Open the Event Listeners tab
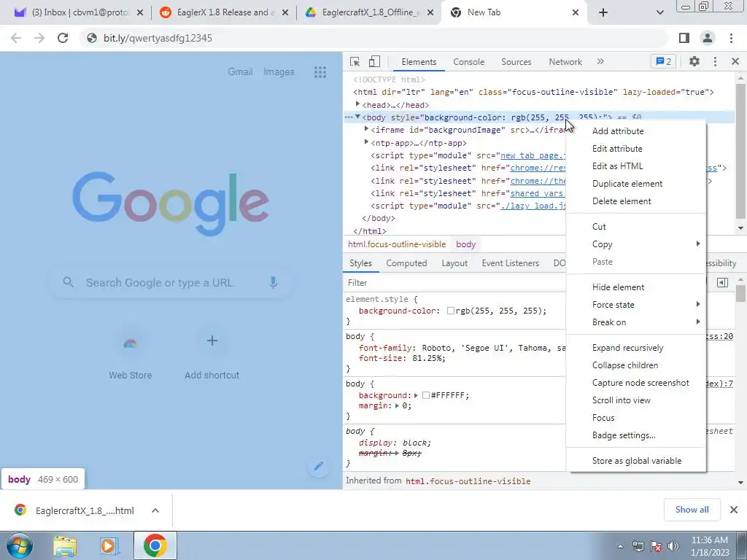Screen dimensions: 747x560 (510, 262)
